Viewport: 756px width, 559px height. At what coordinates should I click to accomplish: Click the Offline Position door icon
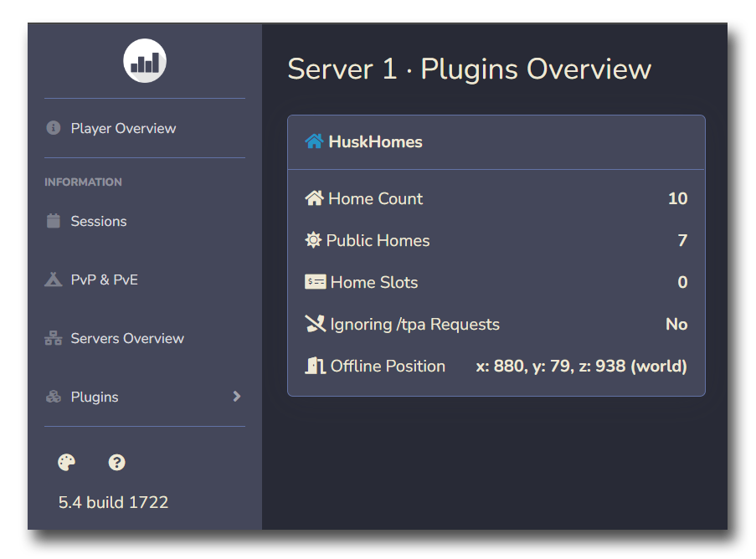[x=315, y=366]
